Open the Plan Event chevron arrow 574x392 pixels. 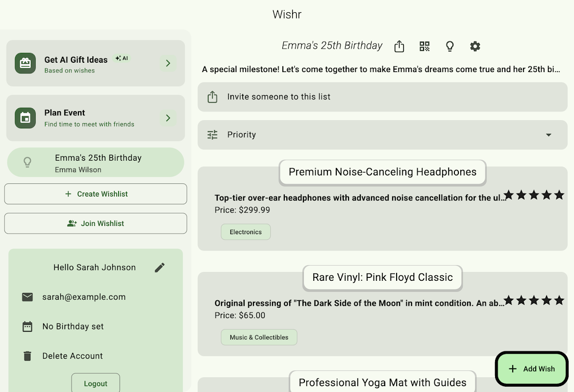[168, 118]
